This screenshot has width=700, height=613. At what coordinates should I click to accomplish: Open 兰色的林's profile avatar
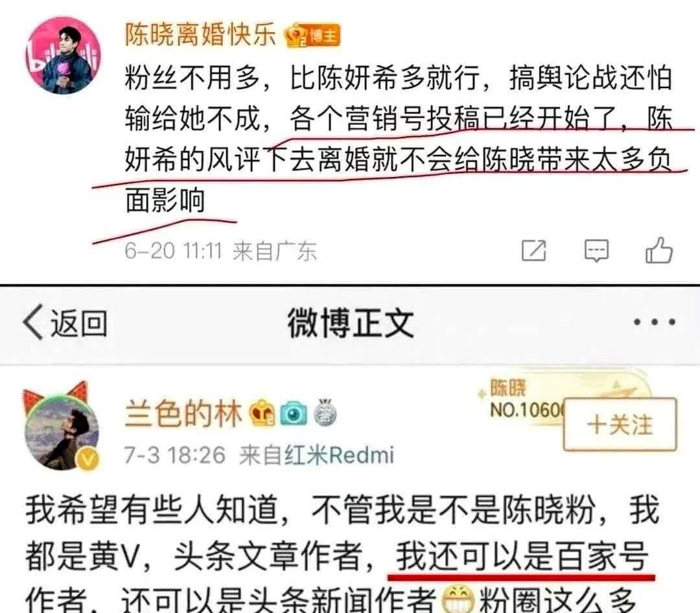point(61,430)
